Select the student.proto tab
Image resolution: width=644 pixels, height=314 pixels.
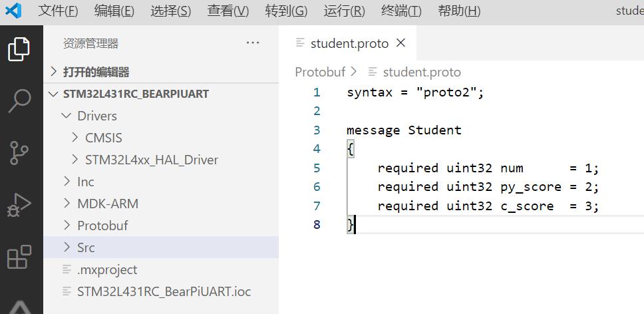pyautogui.click(x=349, y=43)
